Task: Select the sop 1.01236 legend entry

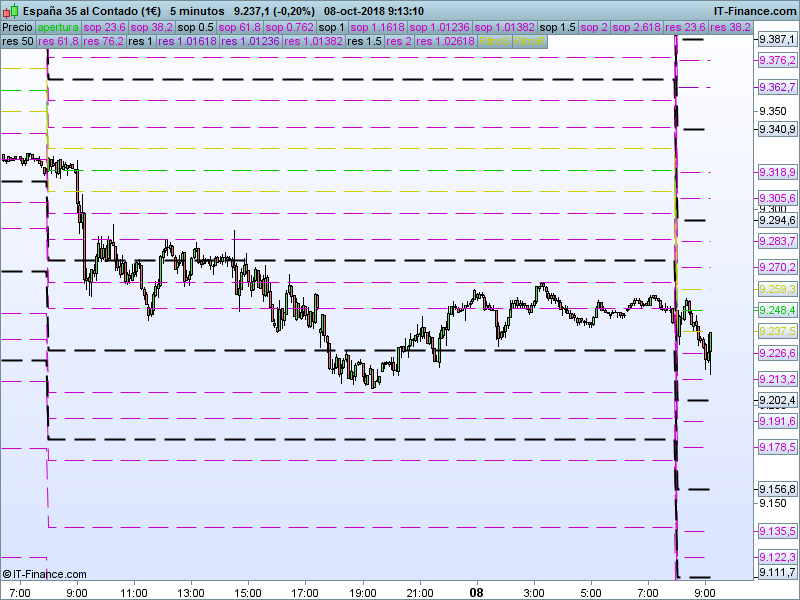Action: [x=439, y=28]
